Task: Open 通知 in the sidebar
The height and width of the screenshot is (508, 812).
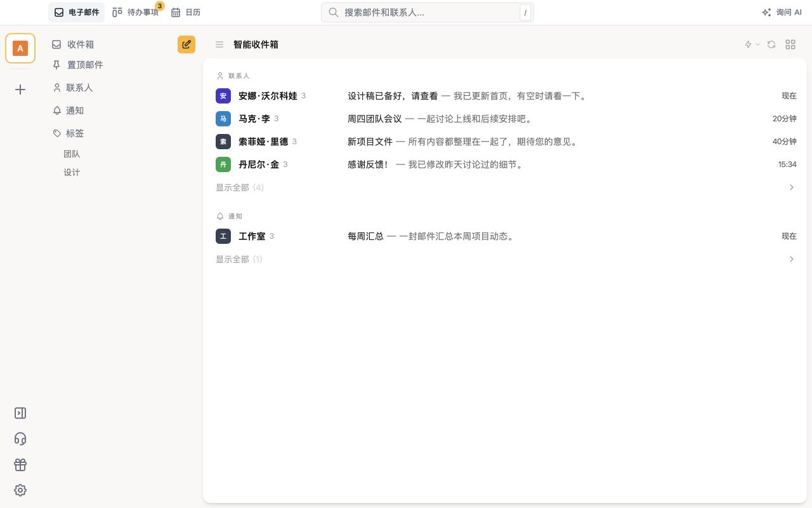Action: click(68, 110)
